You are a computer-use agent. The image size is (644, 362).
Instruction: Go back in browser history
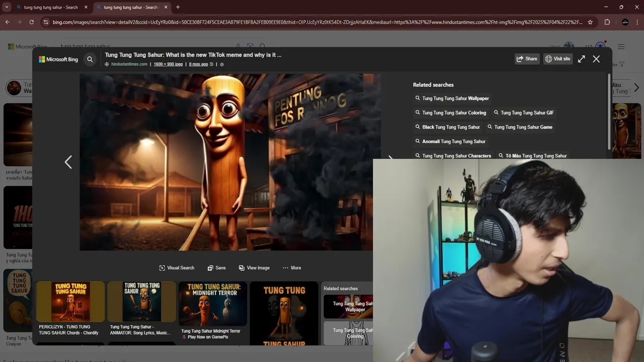8,22
